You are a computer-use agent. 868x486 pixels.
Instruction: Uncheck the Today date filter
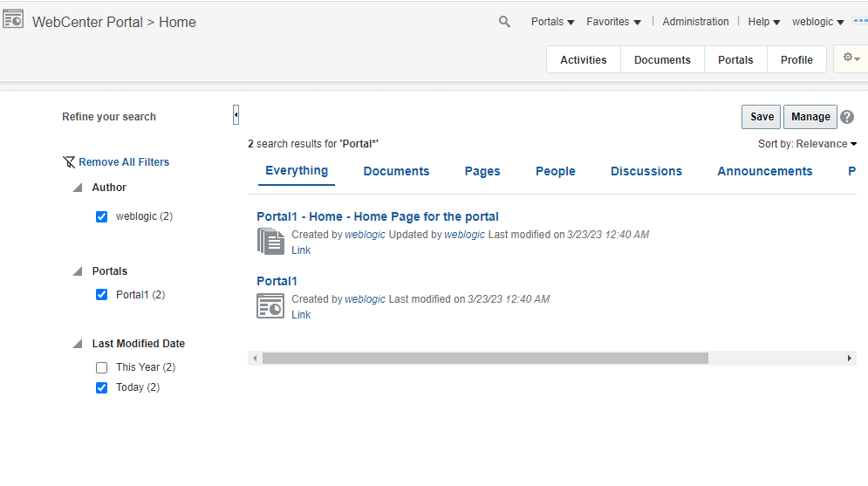click(x=102, y=387)
